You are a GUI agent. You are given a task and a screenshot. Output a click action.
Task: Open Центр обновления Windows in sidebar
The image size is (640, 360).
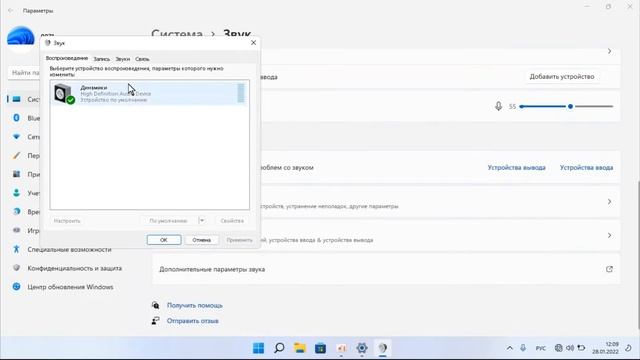pyautogui.click(x=70, y=287)
